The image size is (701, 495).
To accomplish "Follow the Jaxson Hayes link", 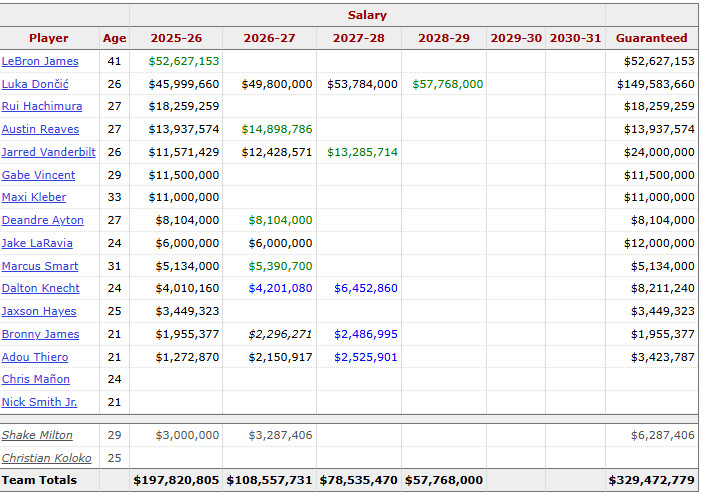I will click(39, 311).
